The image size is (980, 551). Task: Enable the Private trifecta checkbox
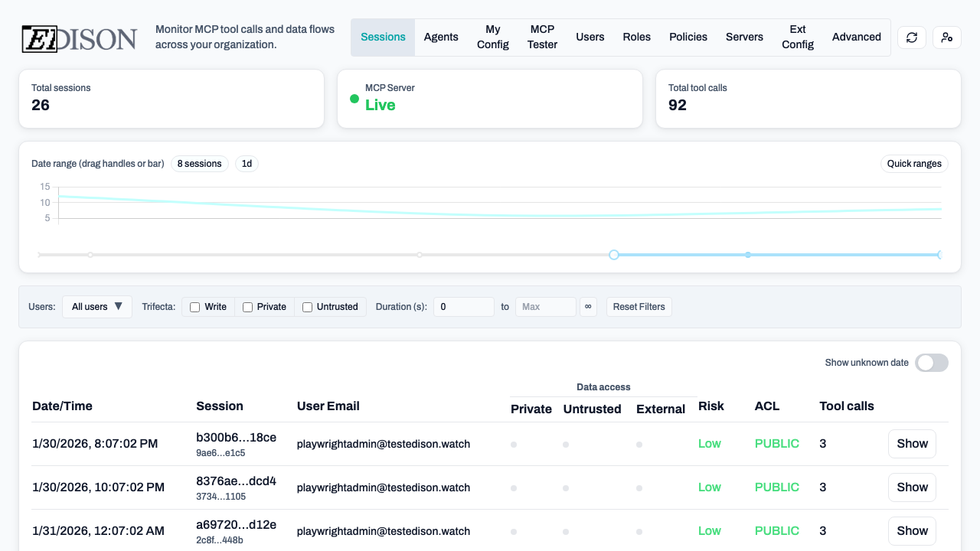coord(247,306)
